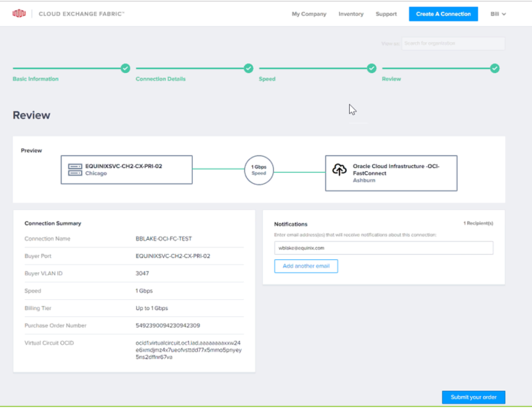Go to the Connection Details step

(160, 79)
